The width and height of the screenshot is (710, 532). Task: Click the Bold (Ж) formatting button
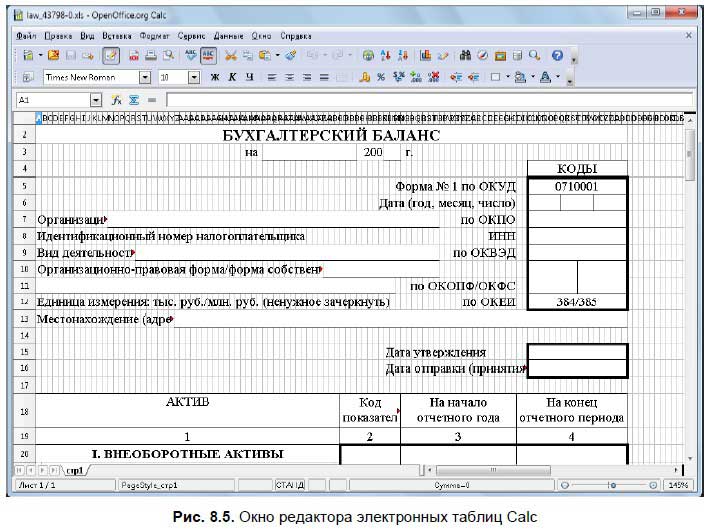pos(212,77)
